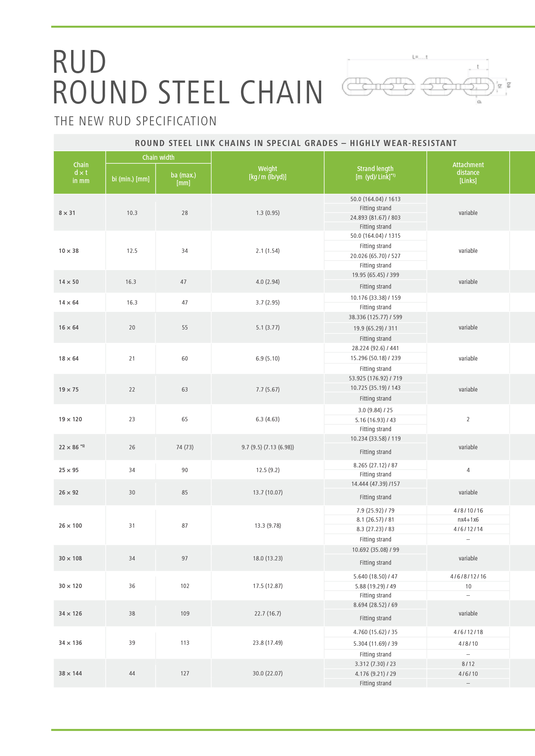Select the "bi (min.) [mm]" subheader
535x756 pixels.
pos(131,179)
